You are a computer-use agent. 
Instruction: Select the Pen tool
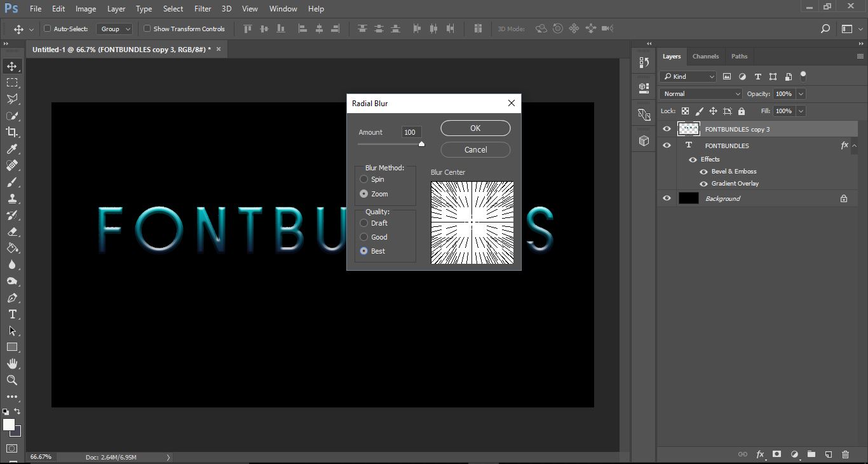click(x=12, y=297)
